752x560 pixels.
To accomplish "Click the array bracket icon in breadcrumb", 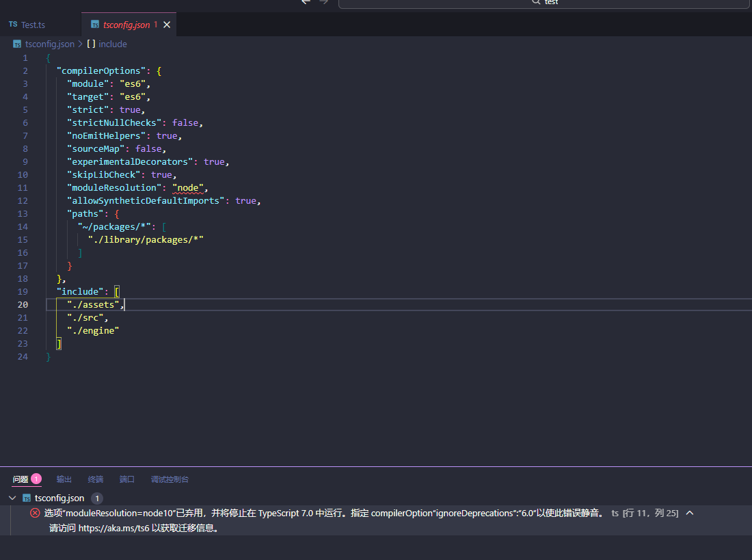I will click(91, 44).
